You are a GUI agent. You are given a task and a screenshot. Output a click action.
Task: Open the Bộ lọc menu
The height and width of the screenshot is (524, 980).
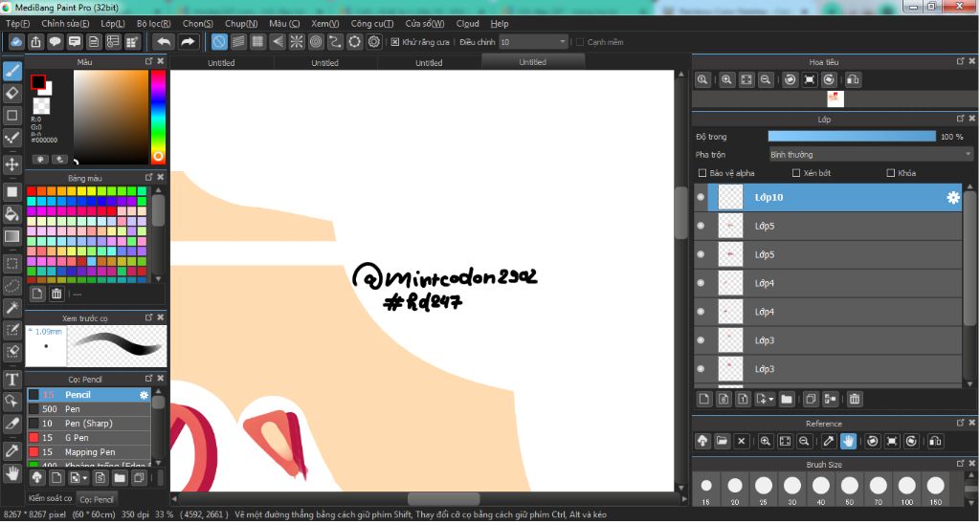pyautogui.click(x=154, y=24)
